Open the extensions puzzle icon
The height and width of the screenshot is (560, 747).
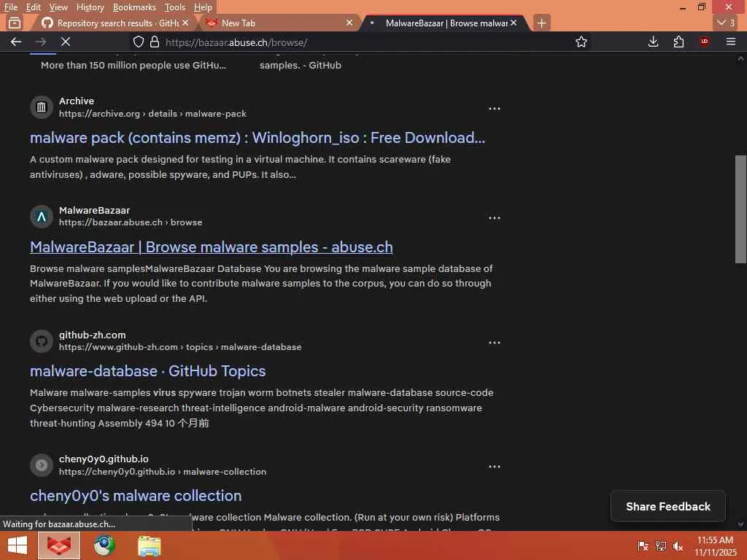coord(678,42)
